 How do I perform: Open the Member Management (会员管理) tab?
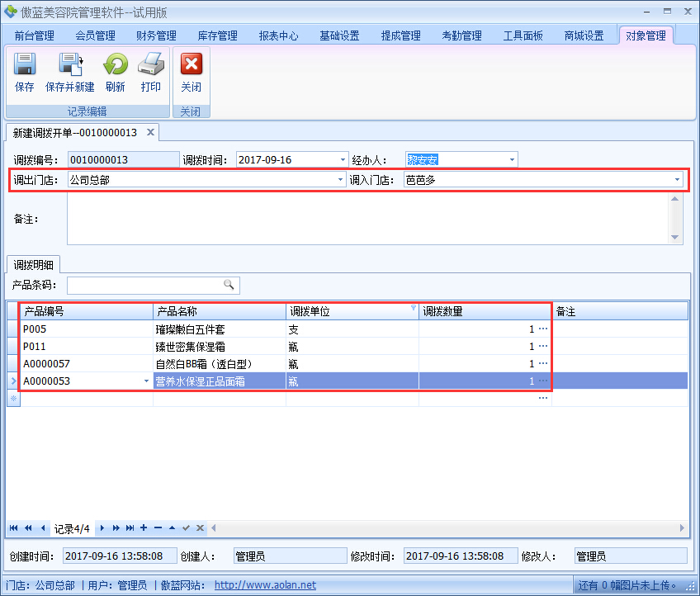pyautogui.click(x=95, y=35)
